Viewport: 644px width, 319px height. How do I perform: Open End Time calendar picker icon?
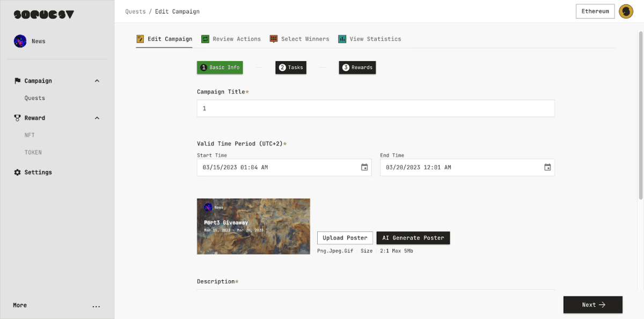pos(547,168)
